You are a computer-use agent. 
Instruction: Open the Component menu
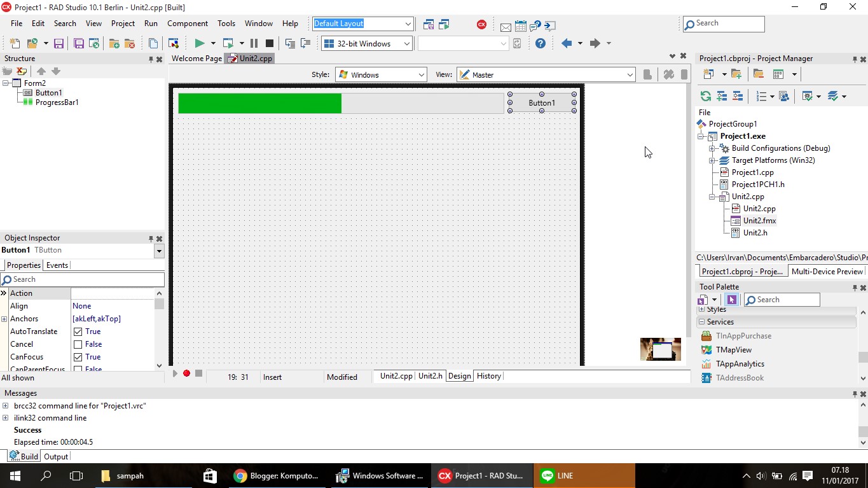pos(188,24)
